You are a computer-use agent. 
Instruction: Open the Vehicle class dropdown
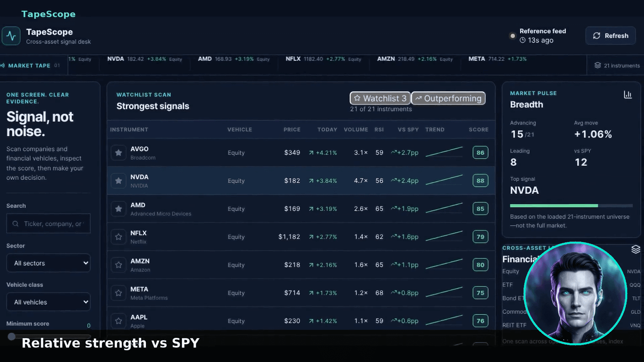pos(48,302)
